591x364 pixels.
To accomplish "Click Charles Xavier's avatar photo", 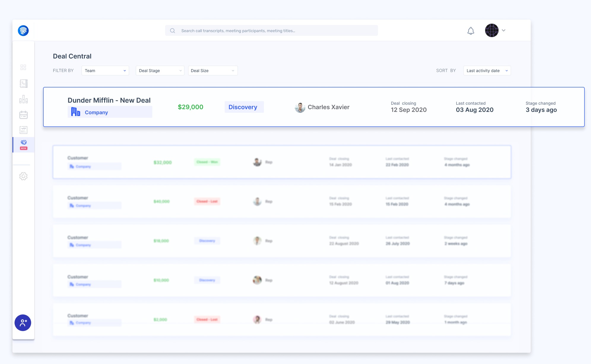I will [300, 107].
